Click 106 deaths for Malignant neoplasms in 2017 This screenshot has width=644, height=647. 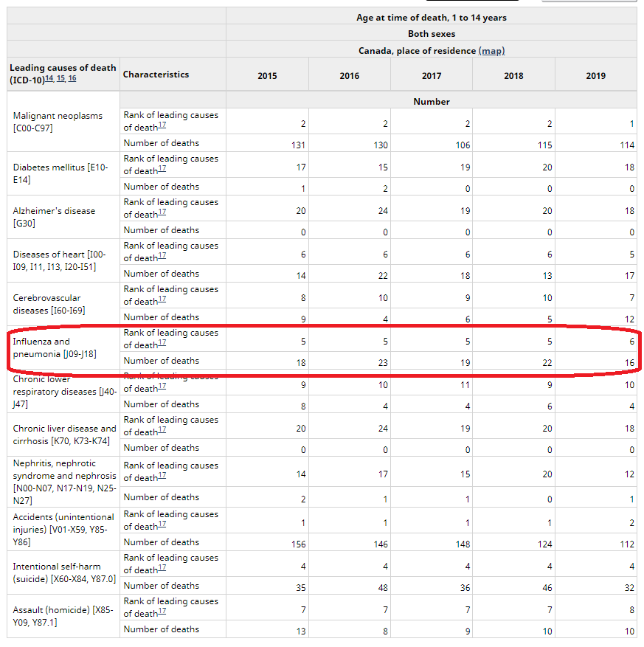(x=463, y=145)
